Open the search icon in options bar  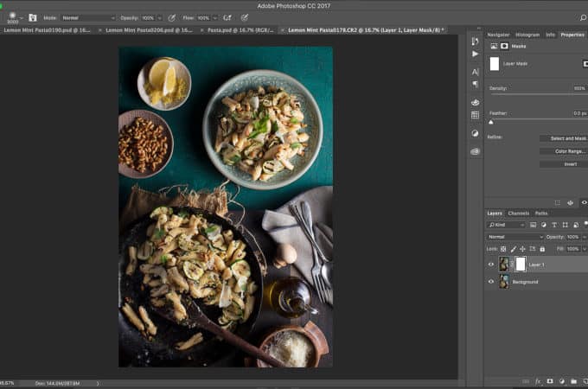coord(583,17)
